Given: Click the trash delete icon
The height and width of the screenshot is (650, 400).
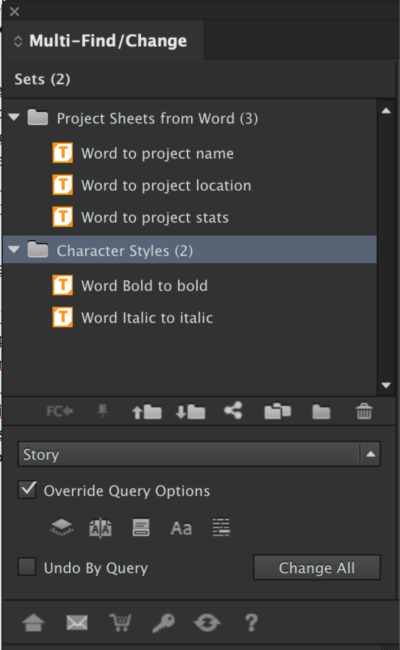Looking at the screenshot, I should point(364,411).
